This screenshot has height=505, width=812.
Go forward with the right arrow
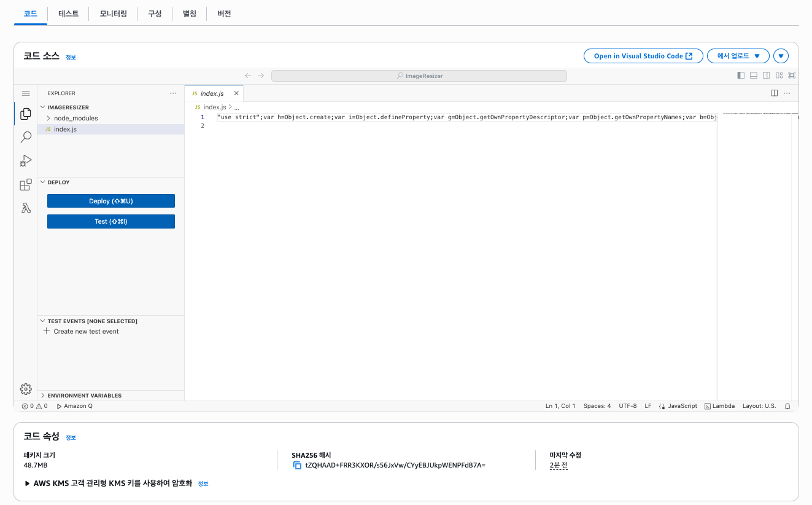(x=261, y=76)
